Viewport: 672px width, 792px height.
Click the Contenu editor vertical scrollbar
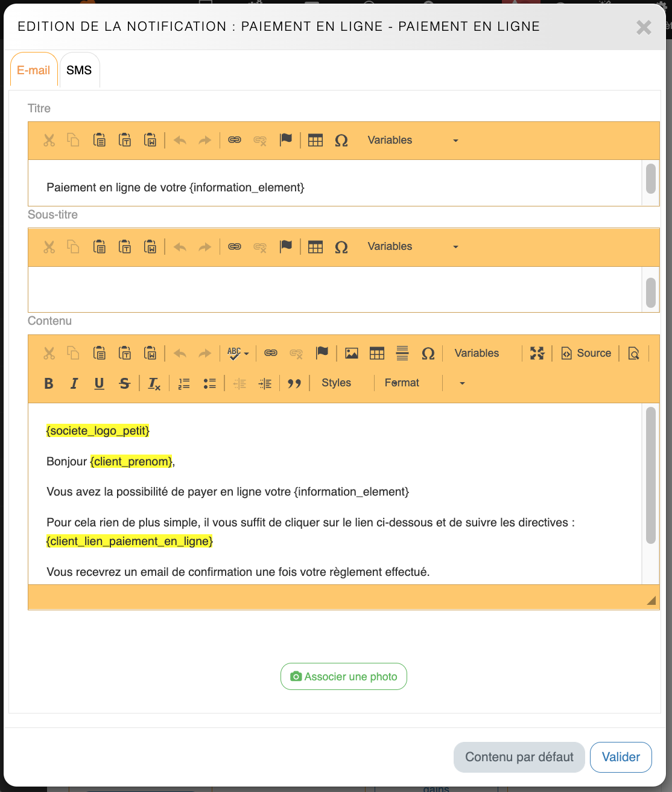click(x=650, y=476)
